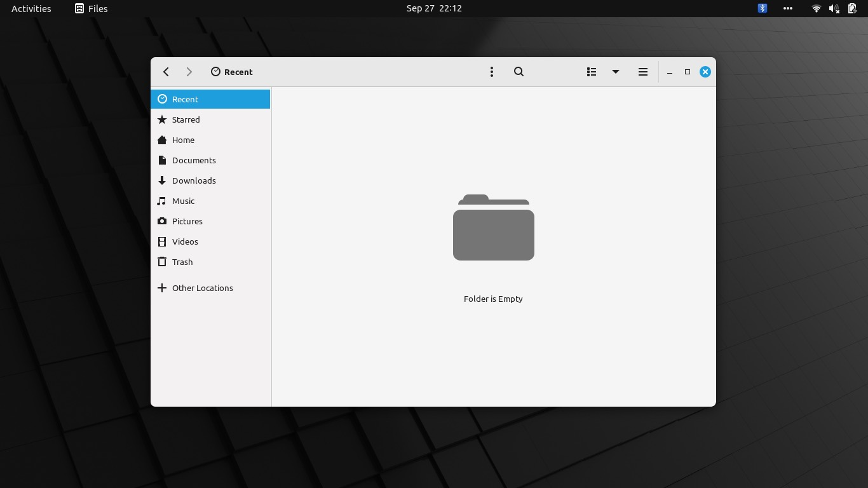Toggle list view layout button
The width and height of the screenshot is (868, 488).
coord(592,72)
